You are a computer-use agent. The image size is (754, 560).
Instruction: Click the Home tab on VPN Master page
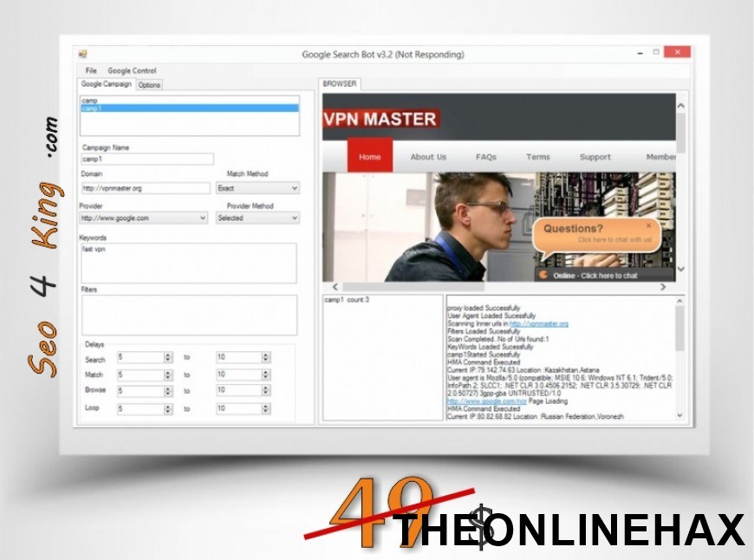[370, 156]
